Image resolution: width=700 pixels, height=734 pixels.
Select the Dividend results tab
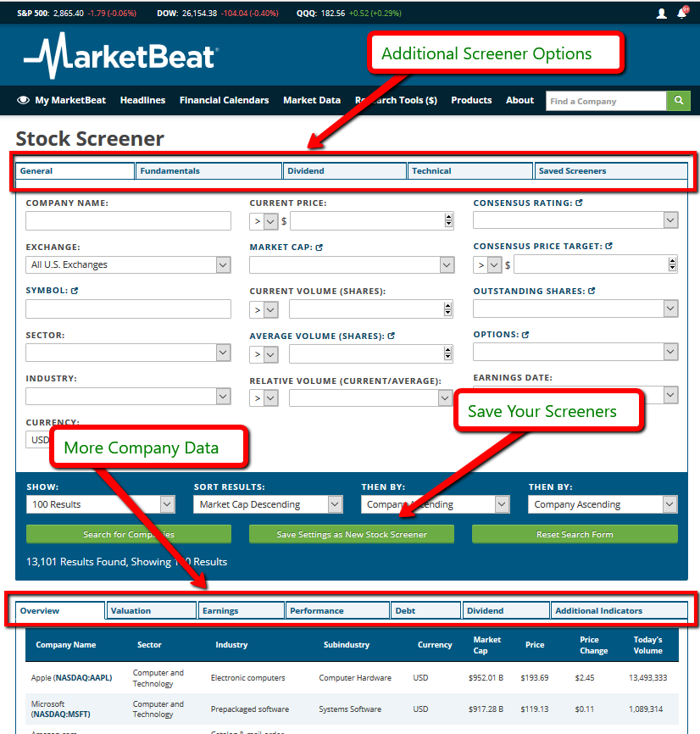coord(506,610)
